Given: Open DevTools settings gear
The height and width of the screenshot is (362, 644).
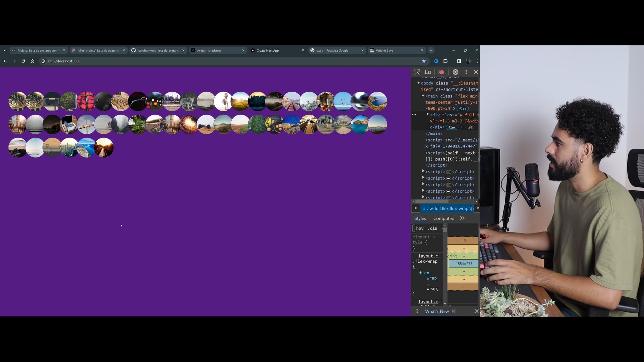Looking at the screenshot, I should 455,72.
